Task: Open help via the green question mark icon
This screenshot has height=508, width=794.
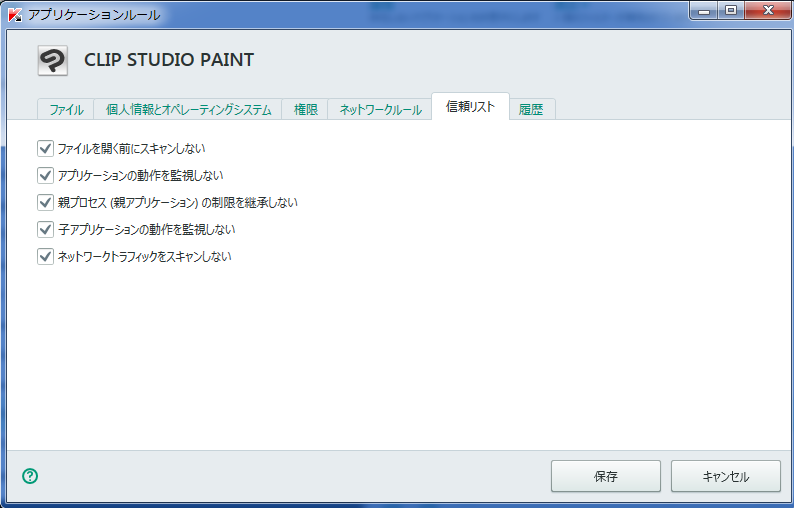Action: point(30,476)
